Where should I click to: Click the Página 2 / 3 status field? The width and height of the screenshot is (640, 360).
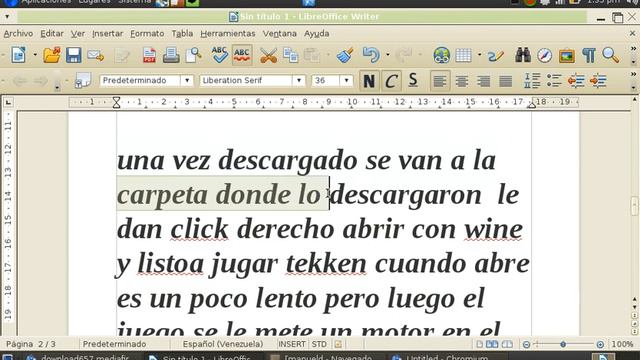(x=31, y=344)
